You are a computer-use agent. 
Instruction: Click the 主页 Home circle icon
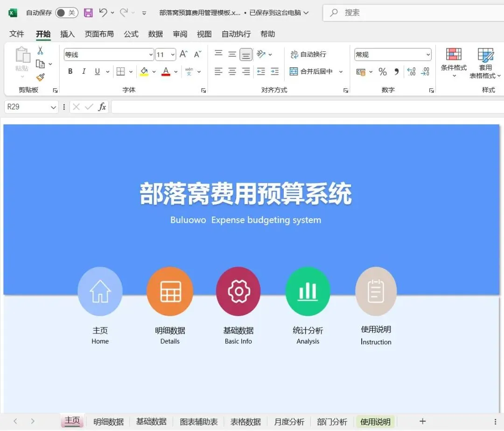(100, 291)
